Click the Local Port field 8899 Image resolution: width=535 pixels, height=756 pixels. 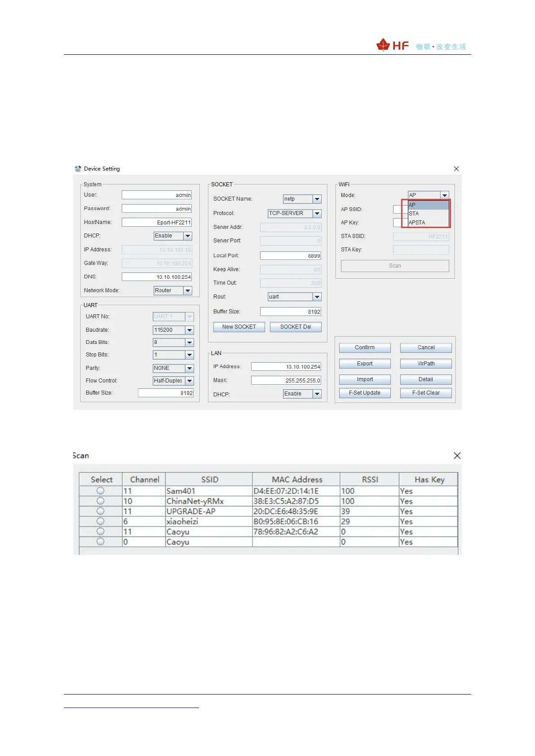(x=291, y=256)
